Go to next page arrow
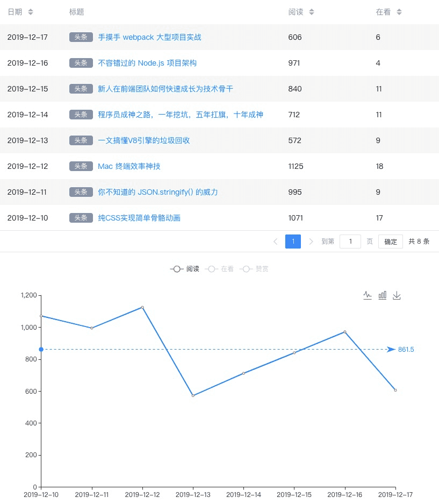This screenshot has height=504, width=439. (311, 242)
